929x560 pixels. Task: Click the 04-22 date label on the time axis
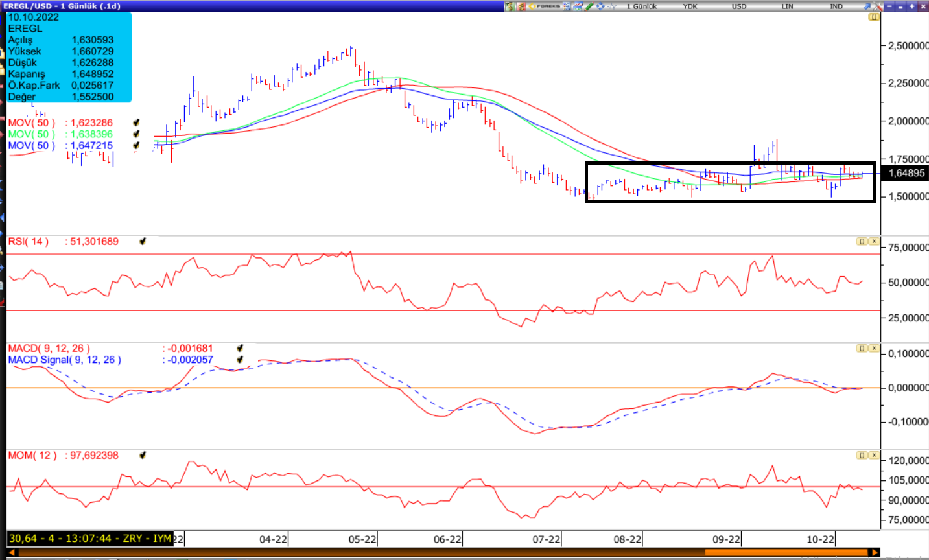273,539
